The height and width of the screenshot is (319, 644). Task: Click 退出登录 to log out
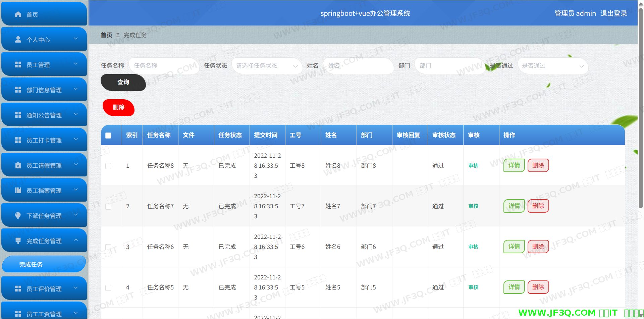613,13
